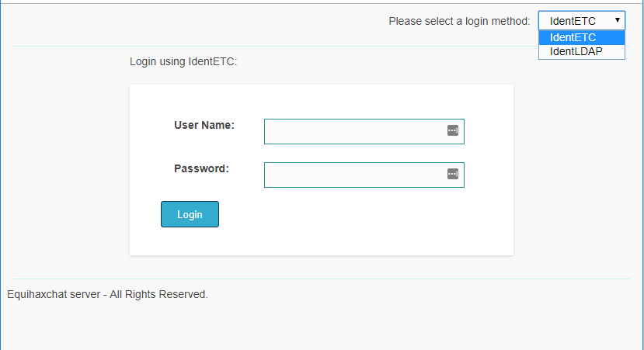The width and height of the screenshot is (644, 350).
Task: Click the autofill icon in User Name field
Action: 453,130
